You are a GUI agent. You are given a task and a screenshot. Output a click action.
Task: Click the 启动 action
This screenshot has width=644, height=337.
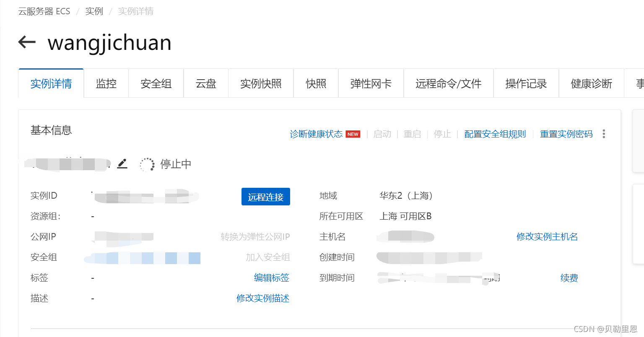(x=382, y=134)
